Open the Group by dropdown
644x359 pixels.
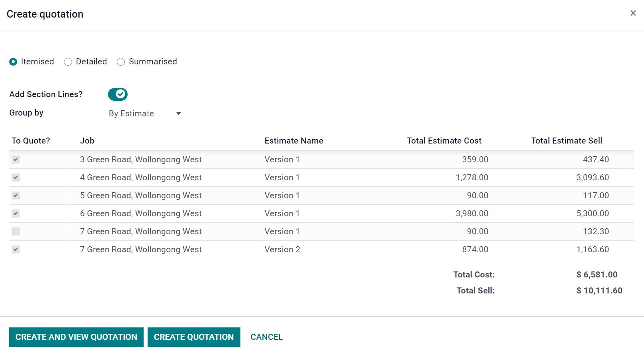point(144,114)
